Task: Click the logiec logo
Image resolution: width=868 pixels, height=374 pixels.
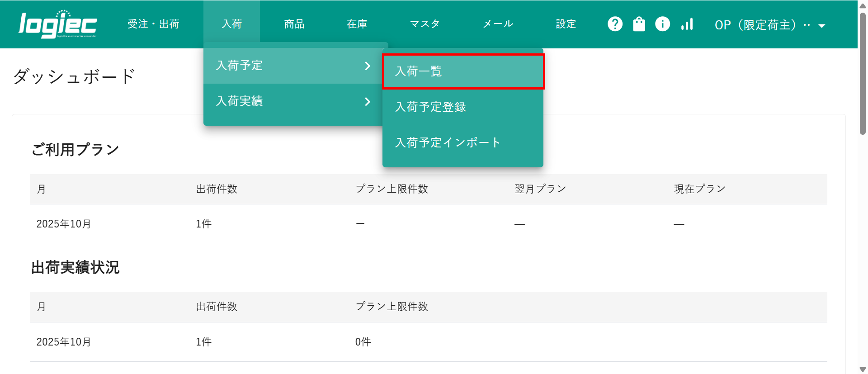Action: pyautogui.click(x=57, y=24)
